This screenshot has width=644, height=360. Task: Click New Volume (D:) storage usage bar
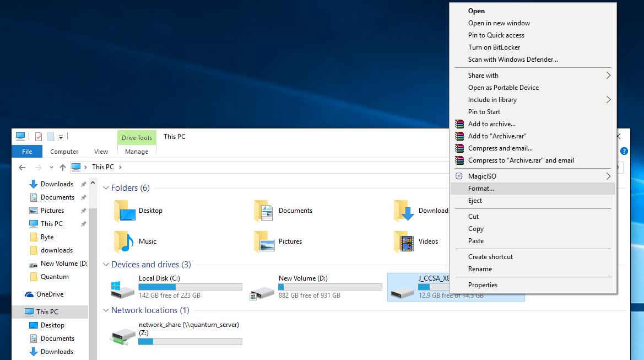pos(329,287)
